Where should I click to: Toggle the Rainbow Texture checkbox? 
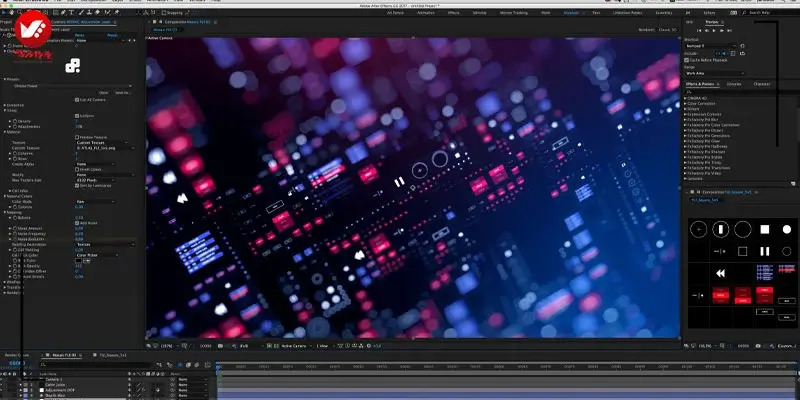click(77, 137)
